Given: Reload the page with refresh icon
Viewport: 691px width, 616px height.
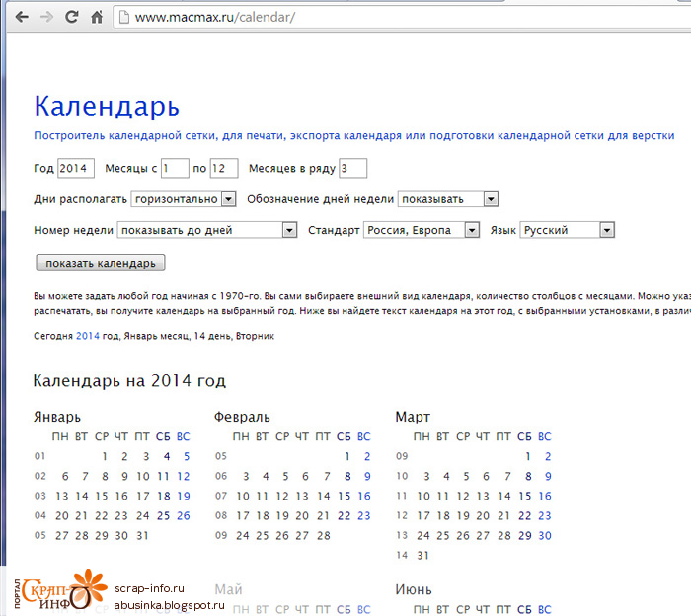Looking at the screenshot, I should click(x=71, y=17).
